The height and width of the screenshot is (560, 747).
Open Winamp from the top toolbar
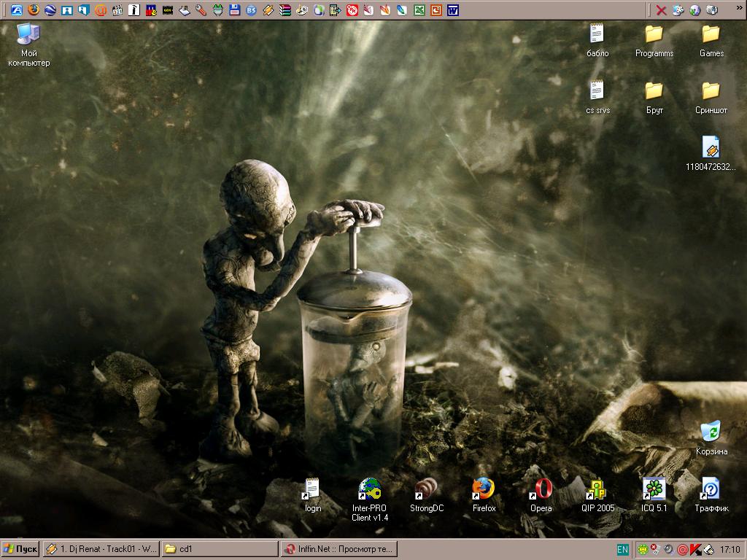268,10
